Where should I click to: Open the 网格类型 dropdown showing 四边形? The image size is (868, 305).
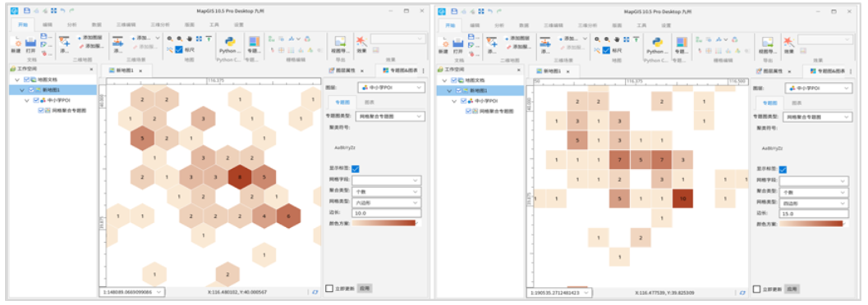[813, 203]
